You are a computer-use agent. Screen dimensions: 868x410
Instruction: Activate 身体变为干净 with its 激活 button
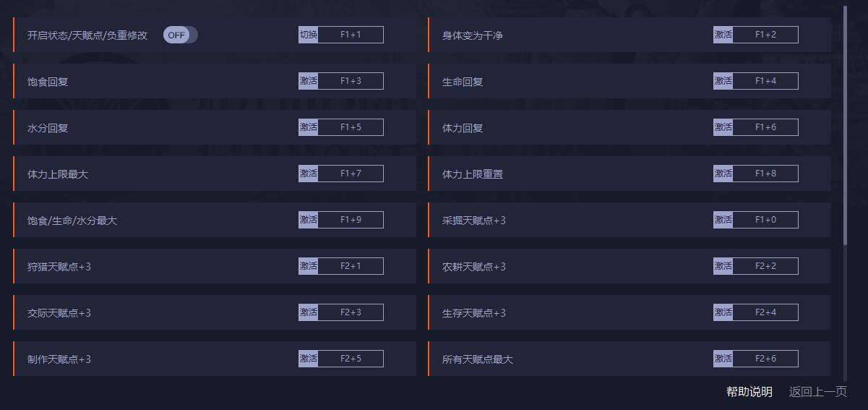723,35
